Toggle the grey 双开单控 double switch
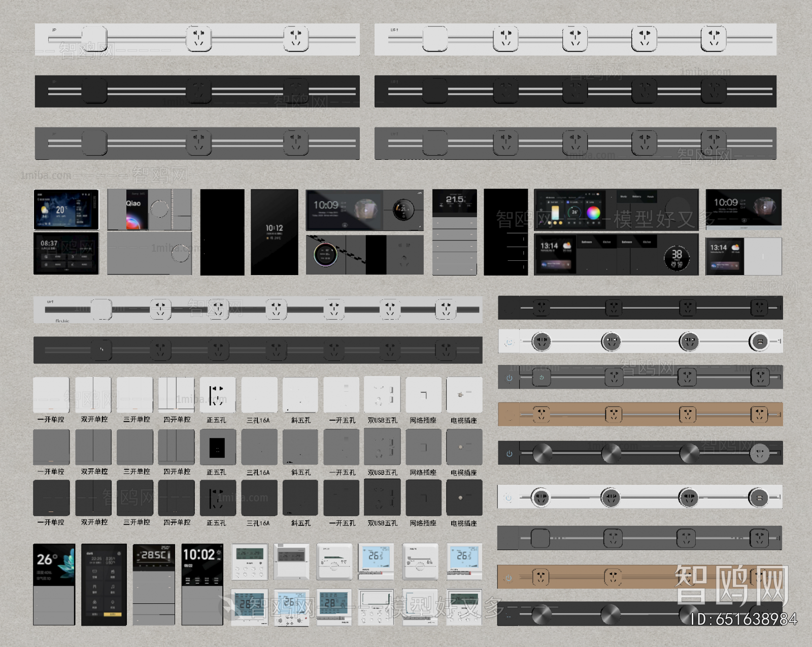812x647 pixels. click(93, 447)
